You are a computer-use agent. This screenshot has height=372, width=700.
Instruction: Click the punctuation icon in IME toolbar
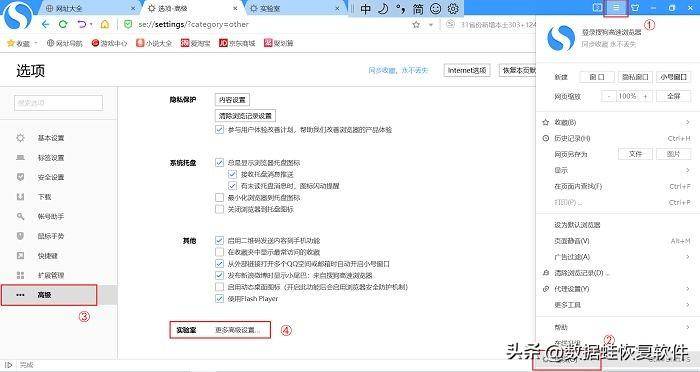pyautogui.click(x=400, y=8)
